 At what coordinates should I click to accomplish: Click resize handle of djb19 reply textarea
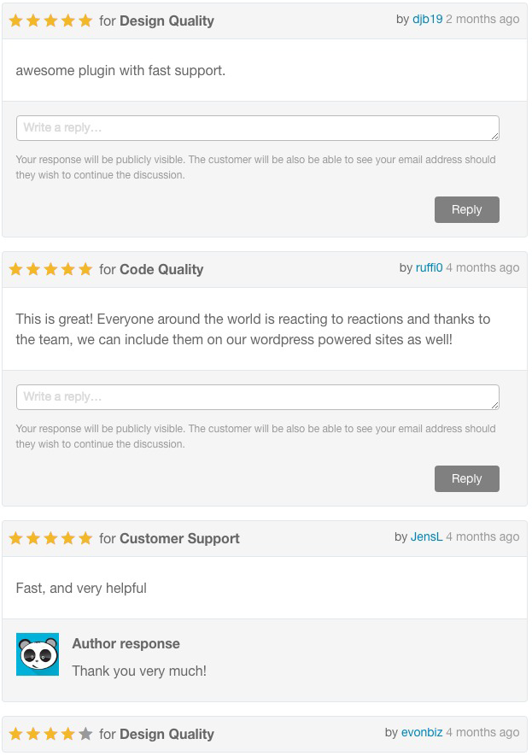tap(495, 137)
